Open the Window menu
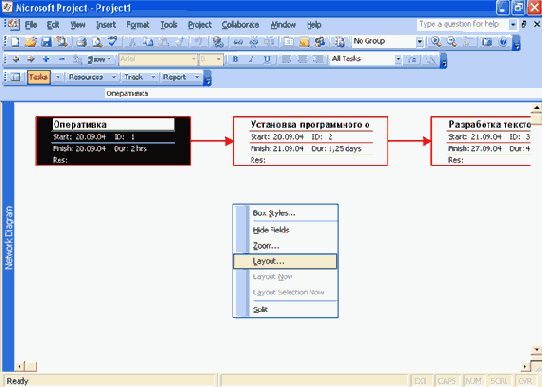542x387 pixels. coord(283,25)
